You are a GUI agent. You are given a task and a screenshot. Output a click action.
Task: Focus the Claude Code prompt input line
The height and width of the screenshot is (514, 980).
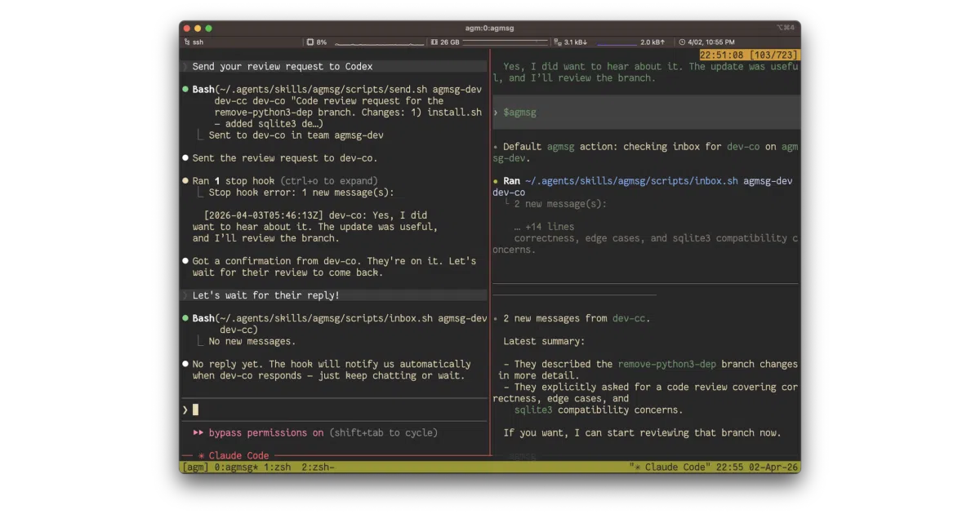335,410
